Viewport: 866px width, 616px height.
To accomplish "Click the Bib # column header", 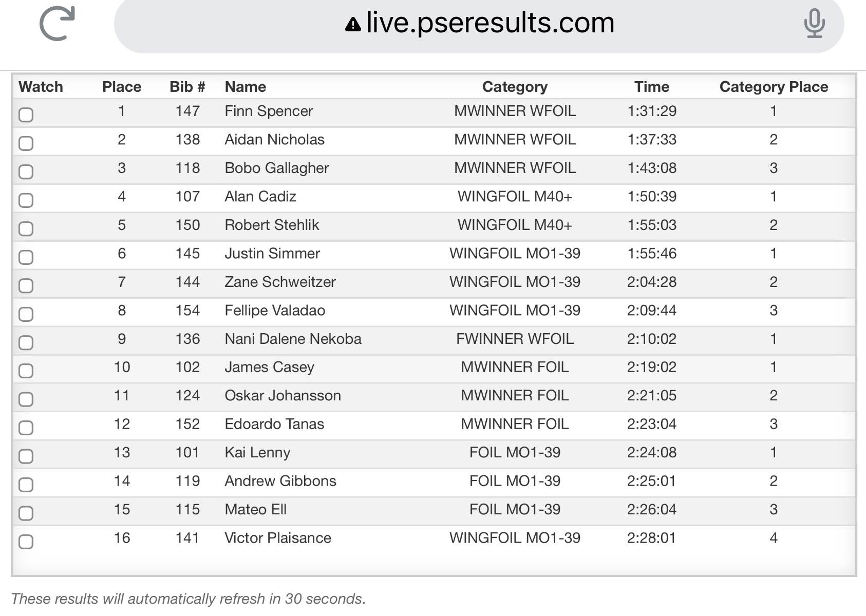I will tap(187, 87).
